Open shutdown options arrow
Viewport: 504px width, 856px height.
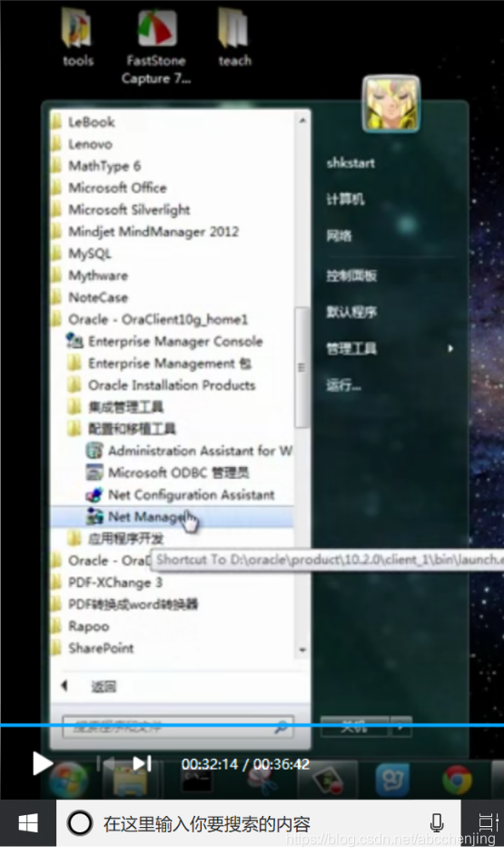(400, 727)
